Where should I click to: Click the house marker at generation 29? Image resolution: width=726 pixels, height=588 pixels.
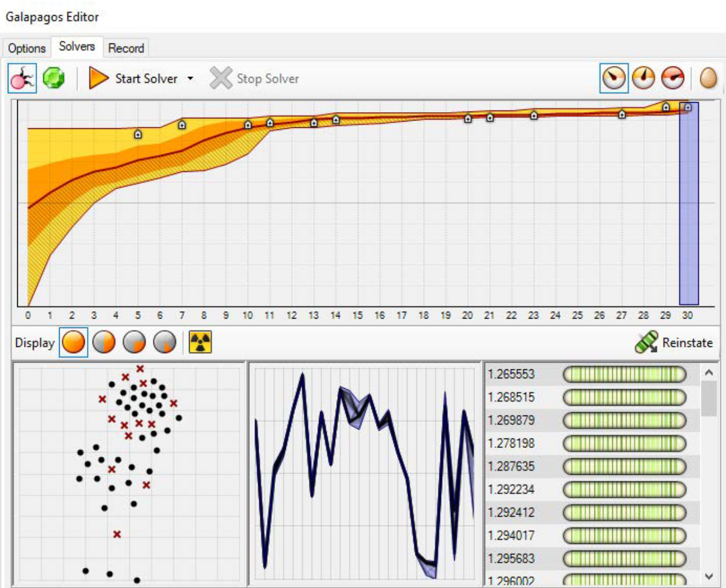666,107
